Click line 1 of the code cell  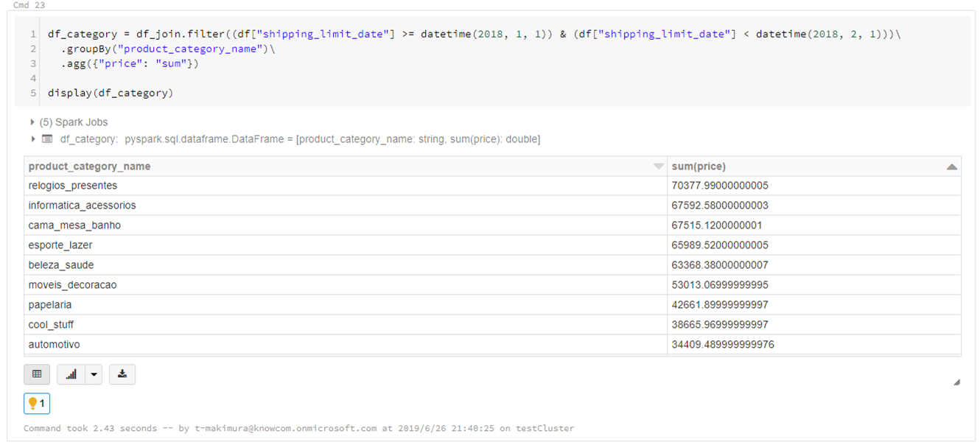coord(295,33)
